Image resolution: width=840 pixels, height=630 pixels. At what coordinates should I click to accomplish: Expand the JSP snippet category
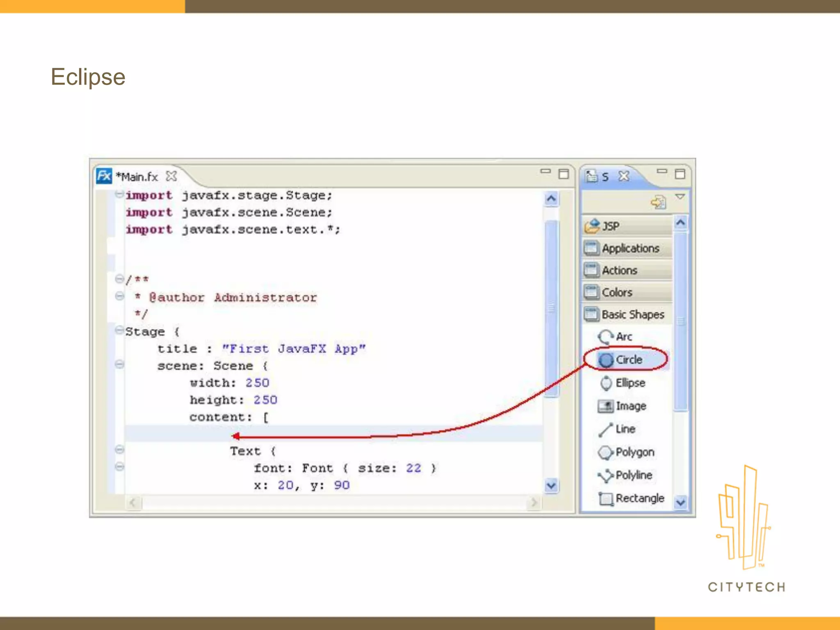(x=627, y=226)
